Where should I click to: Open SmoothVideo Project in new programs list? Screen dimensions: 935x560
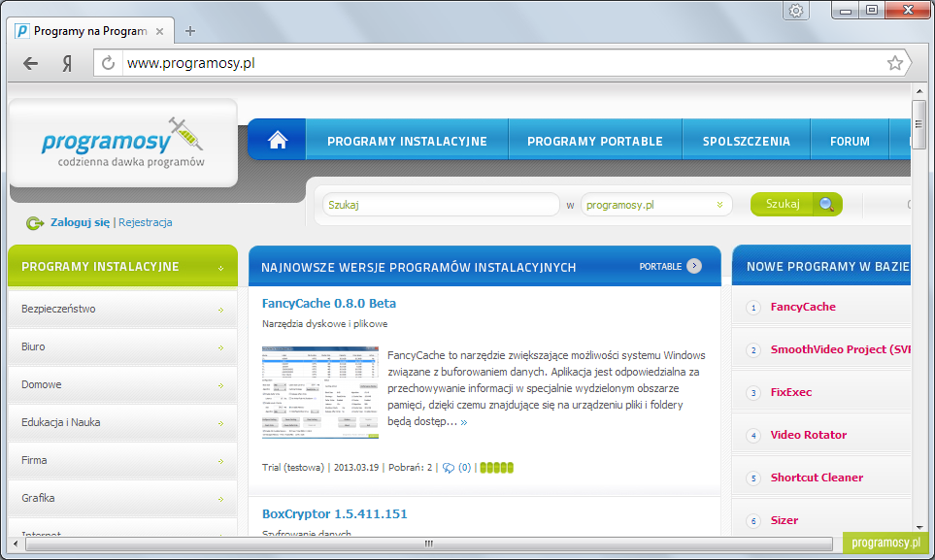840,349
